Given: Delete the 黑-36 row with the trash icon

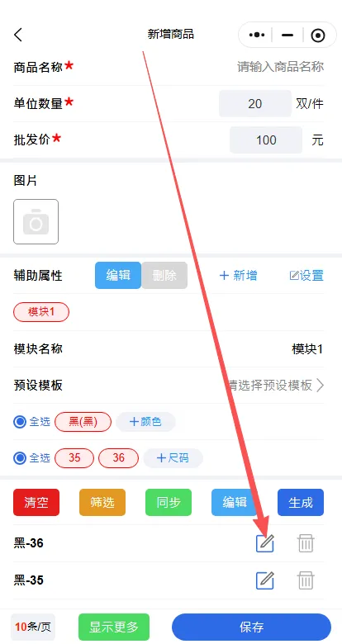Looking at the screenshot, I should coord(306,543).
